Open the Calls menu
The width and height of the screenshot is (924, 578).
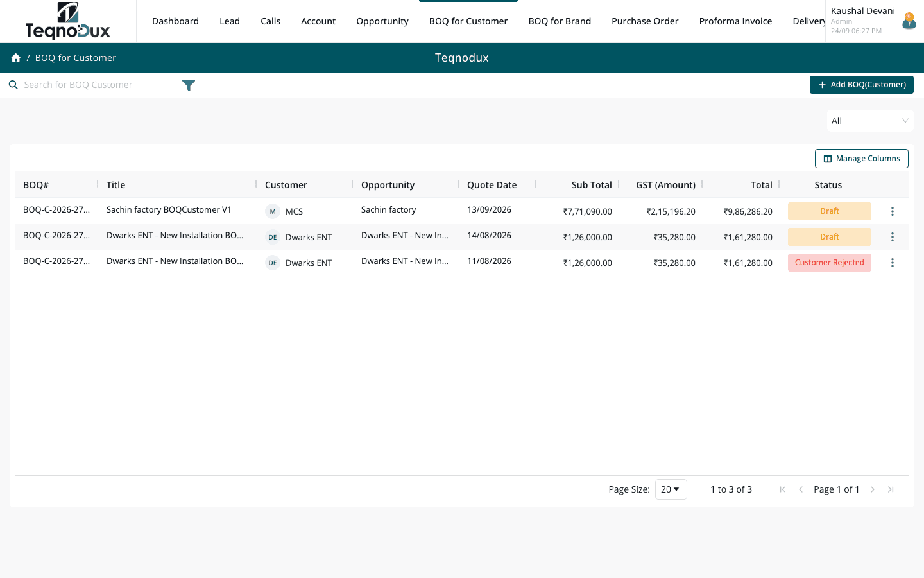tap(270, 21)
